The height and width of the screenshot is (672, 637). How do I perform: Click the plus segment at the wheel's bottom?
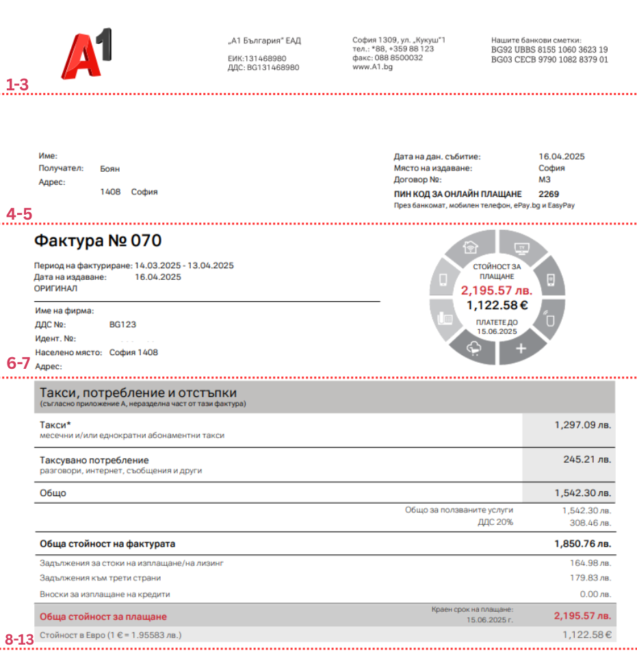521,350
